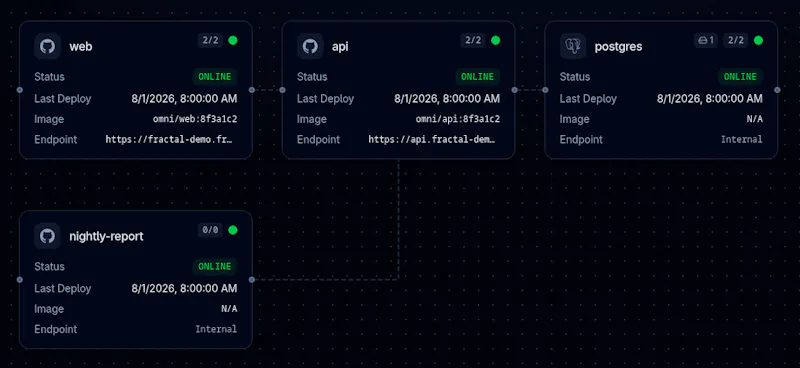Click left connector handle of nightly-report node
The width and height of the screenshot is (800, 368).
click(19, 280)
